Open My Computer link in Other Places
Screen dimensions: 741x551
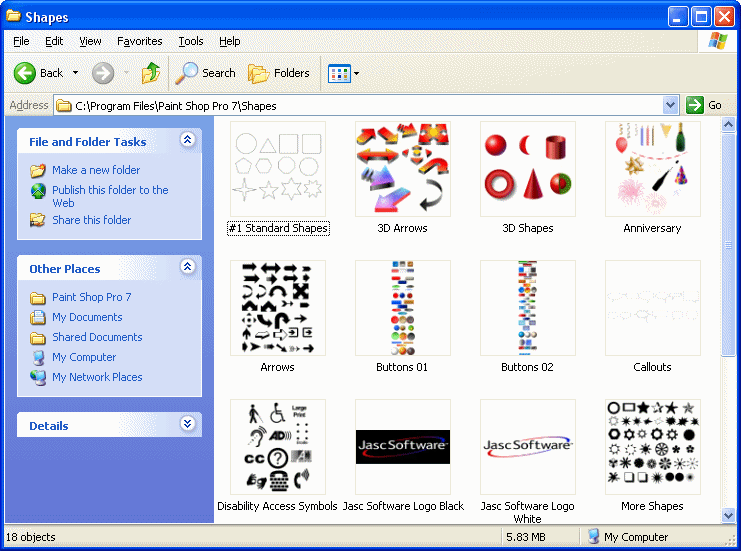(84, 357)
